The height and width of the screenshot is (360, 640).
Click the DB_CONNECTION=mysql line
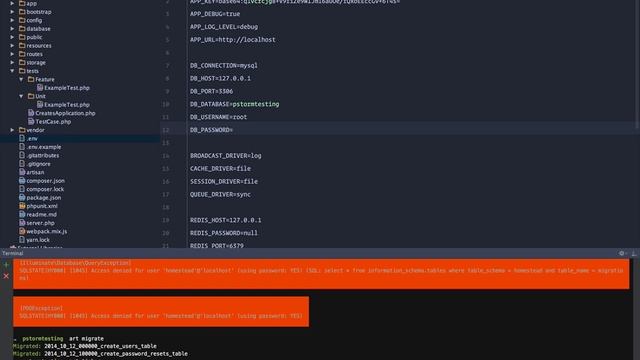click(x=224, y=65)
